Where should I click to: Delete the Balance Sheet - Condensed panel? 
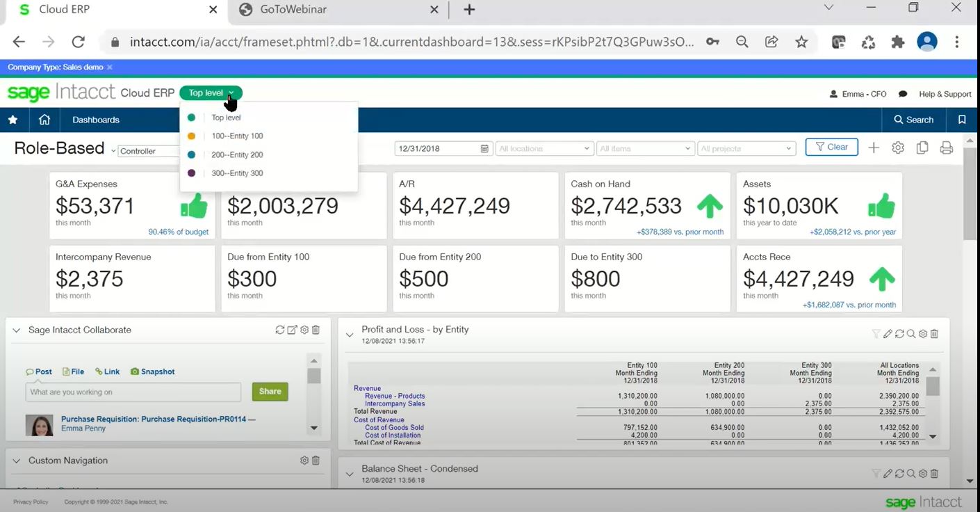coord(934,473)
